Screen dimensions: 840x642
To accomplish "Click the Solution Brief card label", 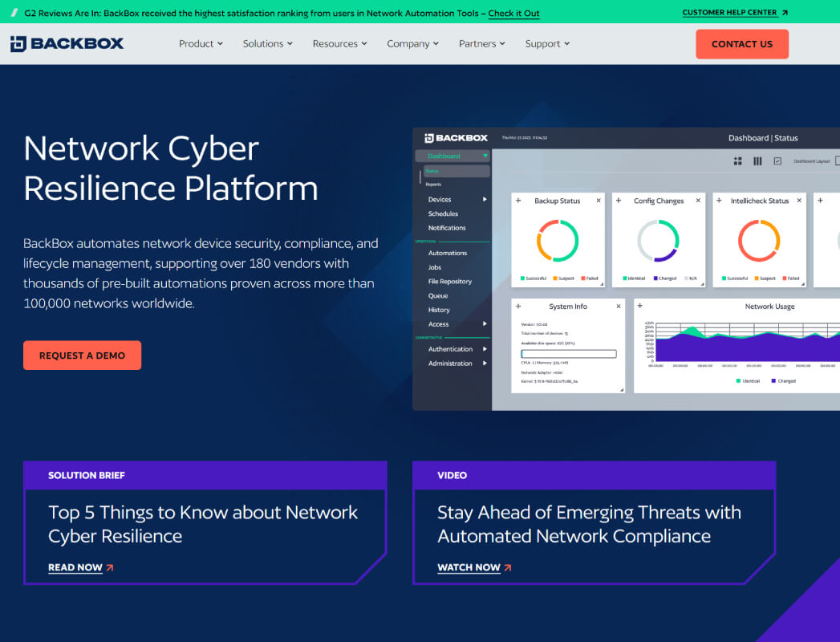I will click(87, 475).
